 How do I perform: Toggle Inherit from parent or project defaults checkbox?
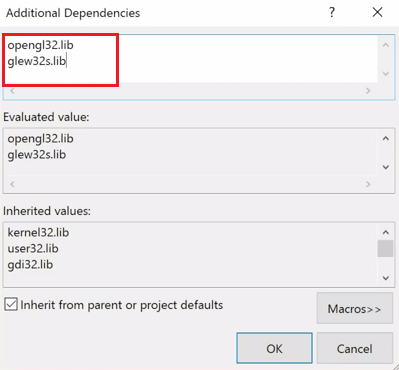(11, 304)
